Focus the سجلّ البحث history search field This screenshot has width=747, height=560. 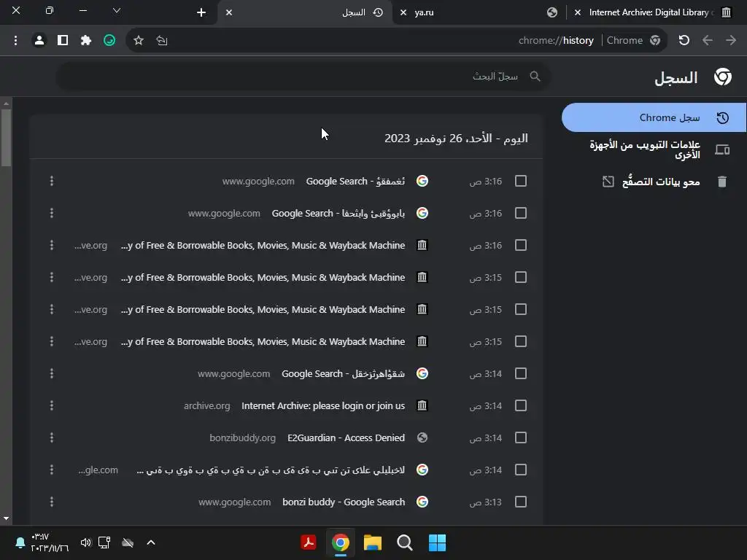[x=303, y=76]
